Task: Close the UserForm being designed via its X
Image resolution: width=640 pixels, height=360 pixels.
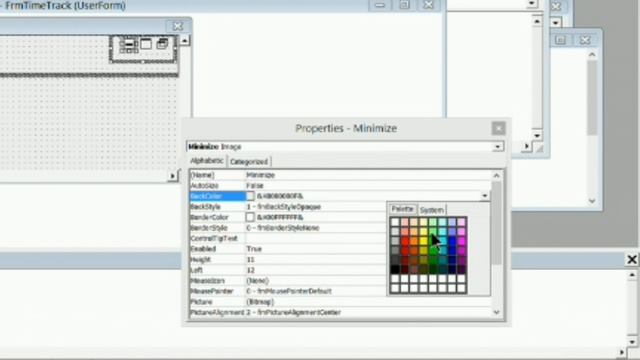Action: (178, 26)
